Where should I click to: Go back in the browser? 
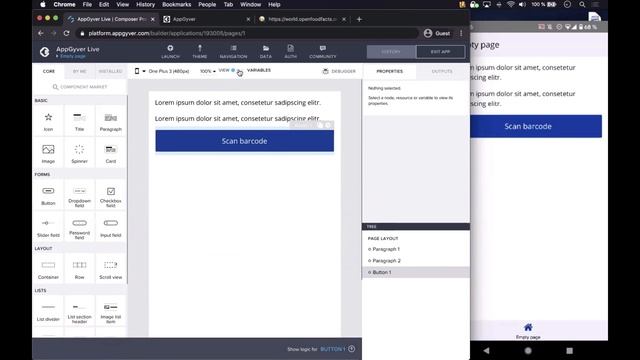pos(40,33)
